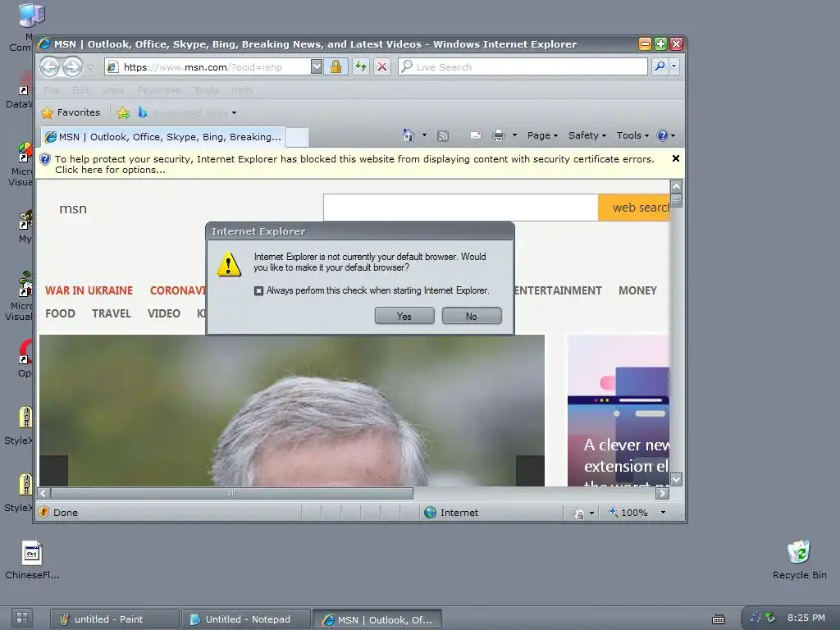
Task: Expand the address bar history dropdown
Action: [x=317, y=67]
